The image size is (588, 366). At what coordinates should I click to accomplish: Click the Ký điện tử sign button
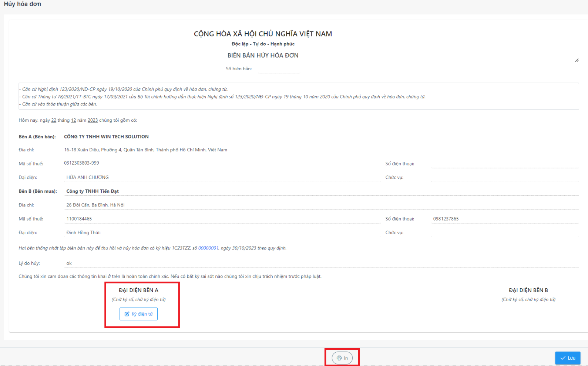click(138, 314)
